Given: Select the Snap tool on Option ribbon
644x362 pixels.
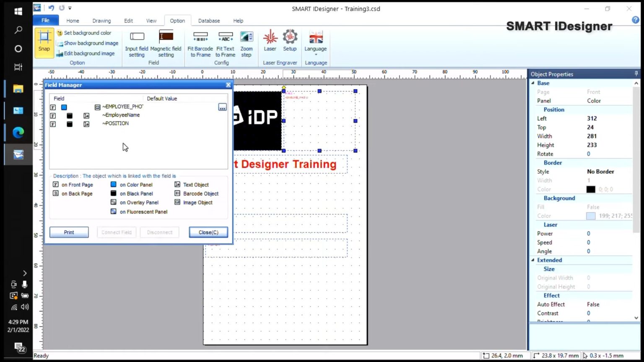Looking at the screenshot, I should pyautogui.click(x=44, y=42).
